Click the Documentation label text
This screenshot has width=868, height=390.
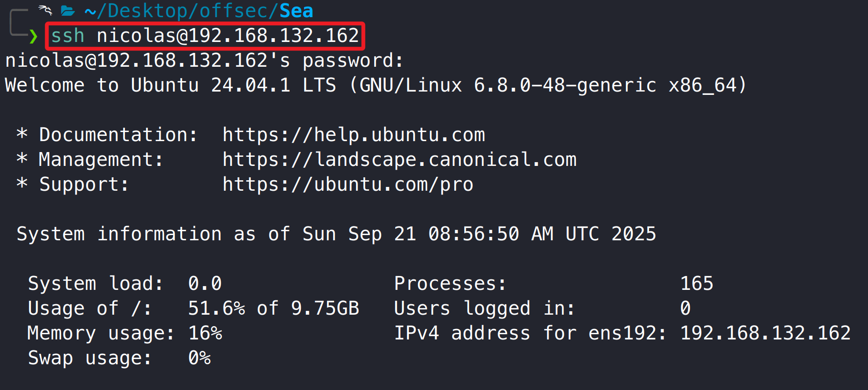tap(118, 135)
